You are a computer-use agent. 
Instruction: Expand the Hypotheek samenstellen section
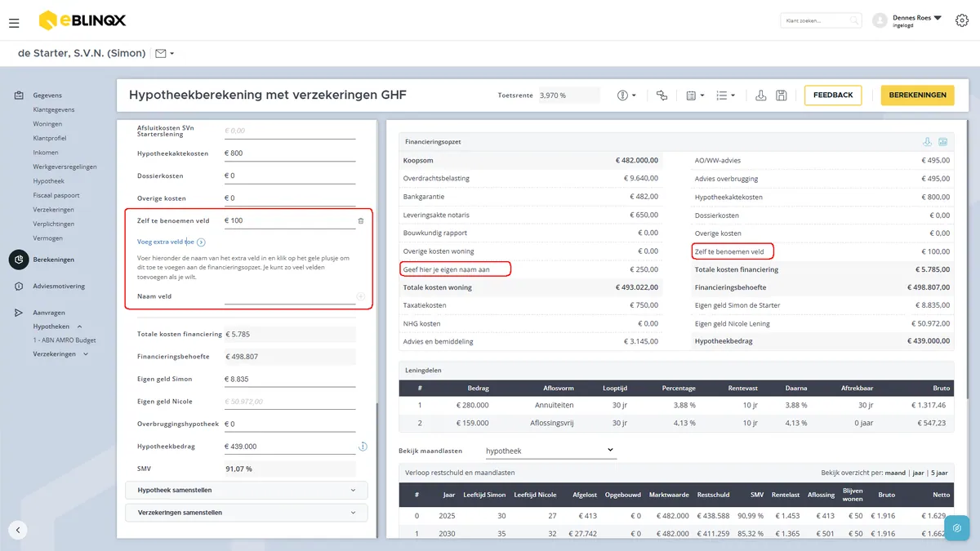pos(247,490)
